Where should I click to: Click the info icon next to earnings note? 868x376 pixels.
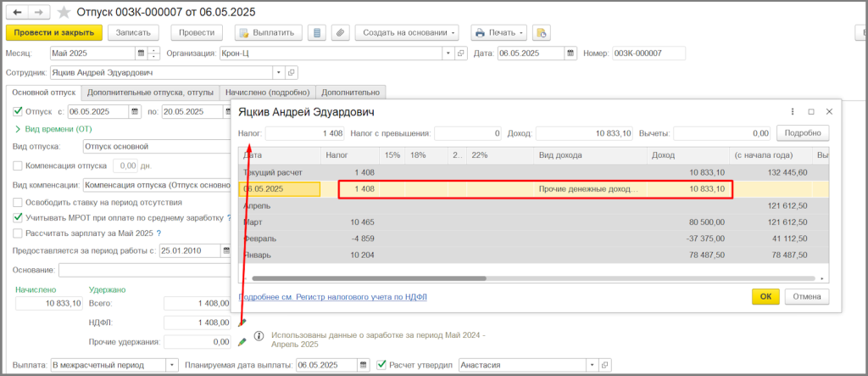tap(259, 336)
